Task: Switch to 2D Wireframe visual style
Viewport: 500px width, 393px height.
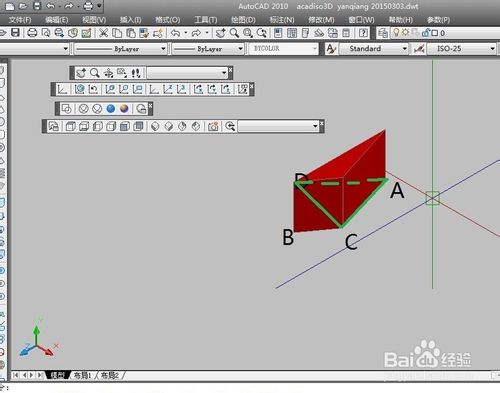Action: (x=67, y=109)
